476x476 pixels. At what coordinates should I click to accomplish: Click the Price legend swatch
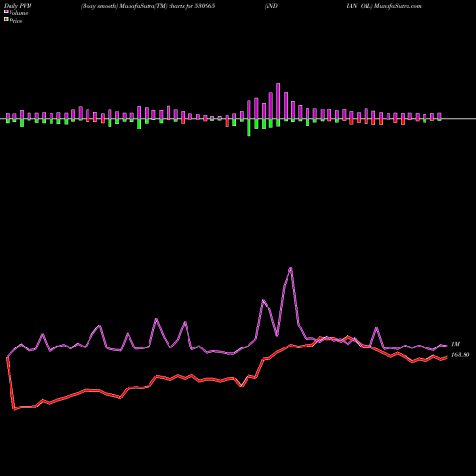click(6, 20)
